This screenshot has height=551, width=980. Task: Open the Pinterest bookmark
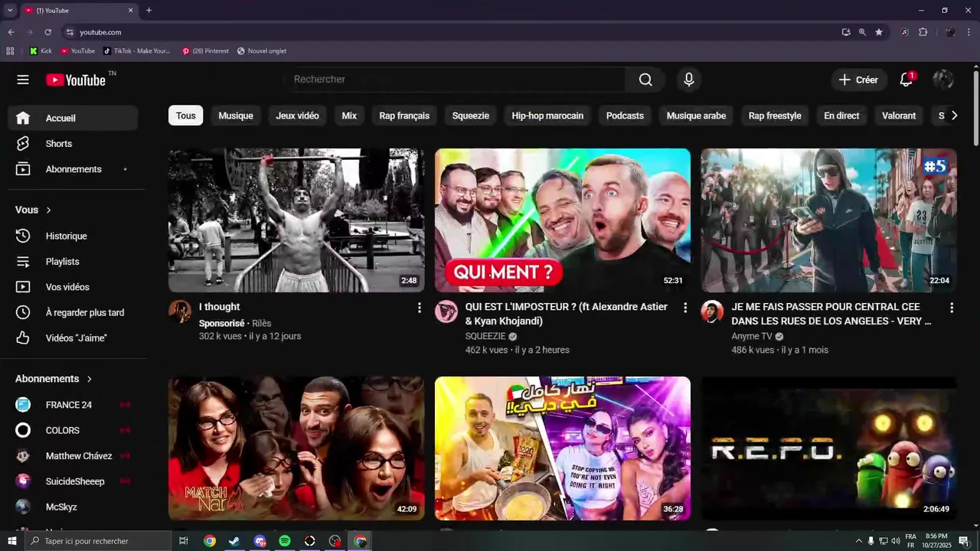click(x=205, y=51)
